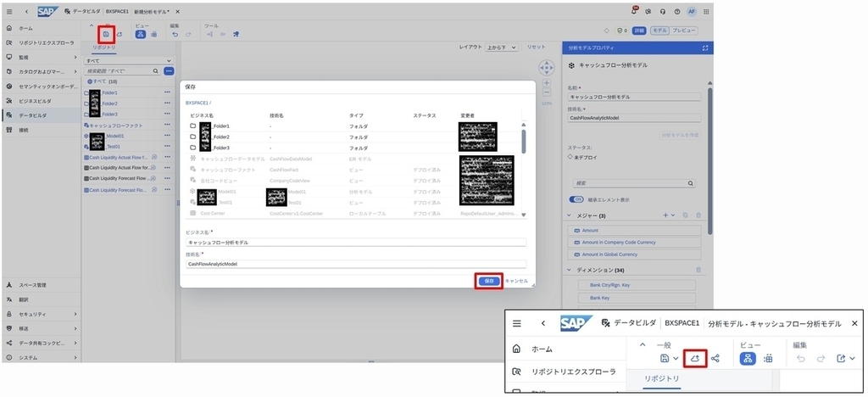Click the blue Save button in the dialog
Viewport: 868px width, 397px height.
click(x=489, y=282)
